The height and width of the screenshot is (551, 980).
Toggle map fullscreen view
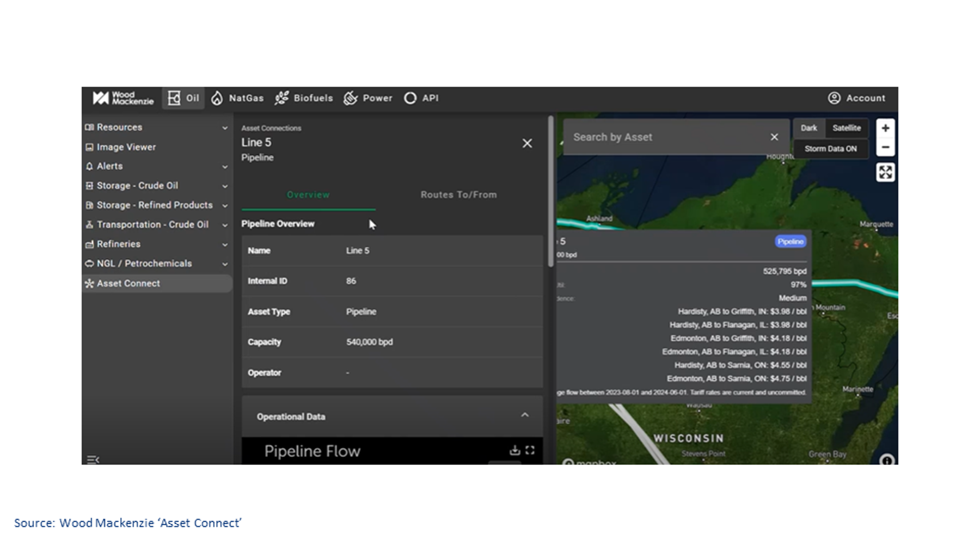(885, 173)
